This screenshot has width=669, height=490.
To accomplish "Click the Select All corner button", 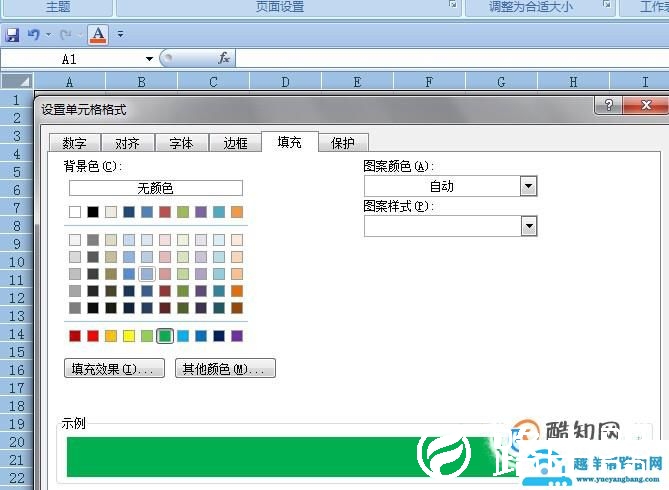I will click(x=17, y=81).
